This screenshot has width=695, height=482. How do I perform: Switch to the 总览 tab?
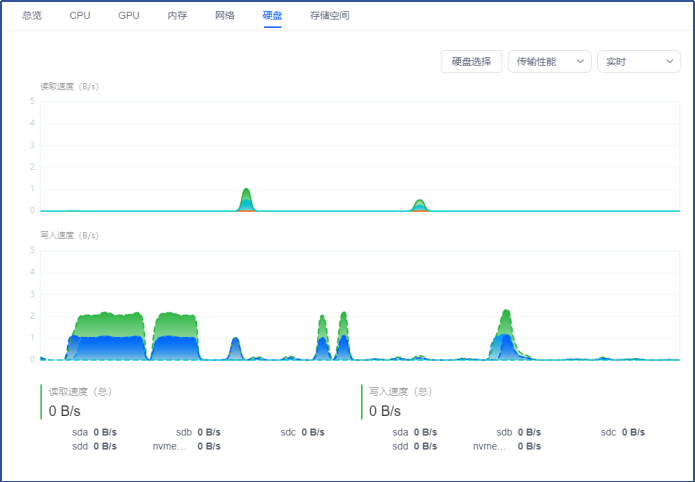click(x=32, y=16)
